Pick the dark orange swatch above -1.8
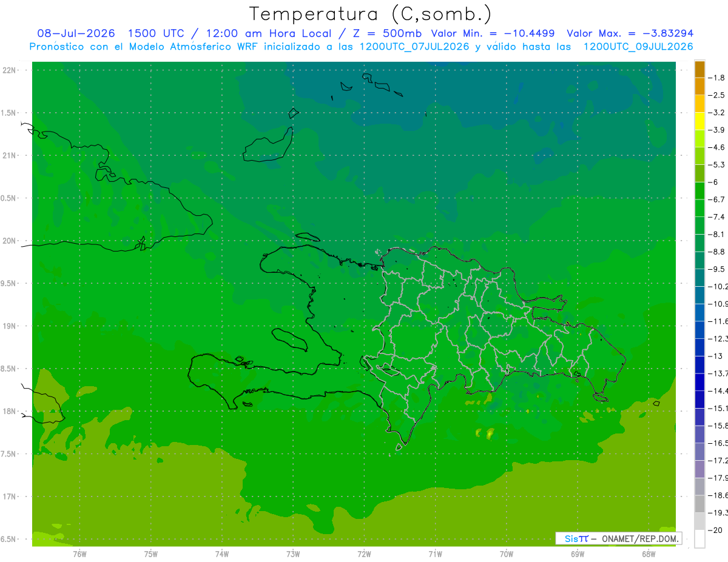The height and width of the screenshot is (562, 728). click(x=699, y=69)
